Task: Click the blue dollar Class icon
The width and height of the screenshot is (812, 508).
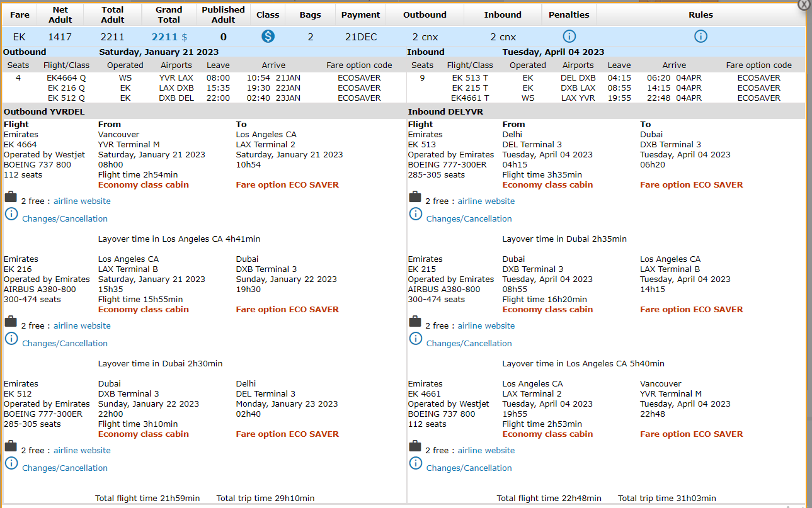Action: 268,37
